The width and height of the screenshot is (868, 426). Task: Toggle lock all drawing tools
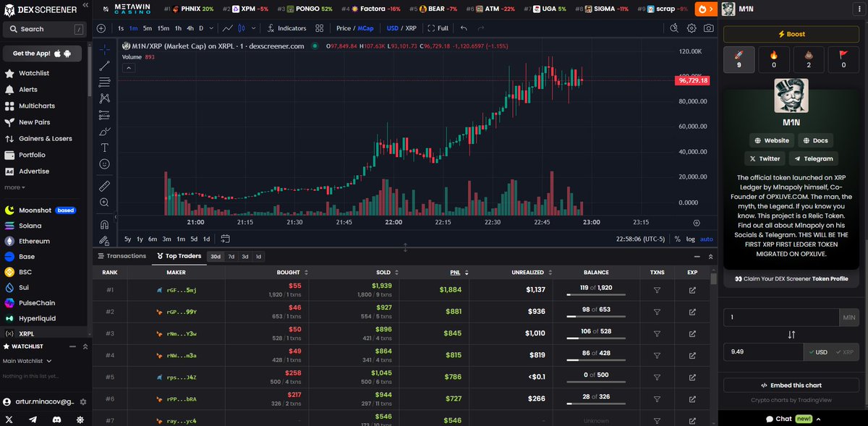(x=104, y=240)
